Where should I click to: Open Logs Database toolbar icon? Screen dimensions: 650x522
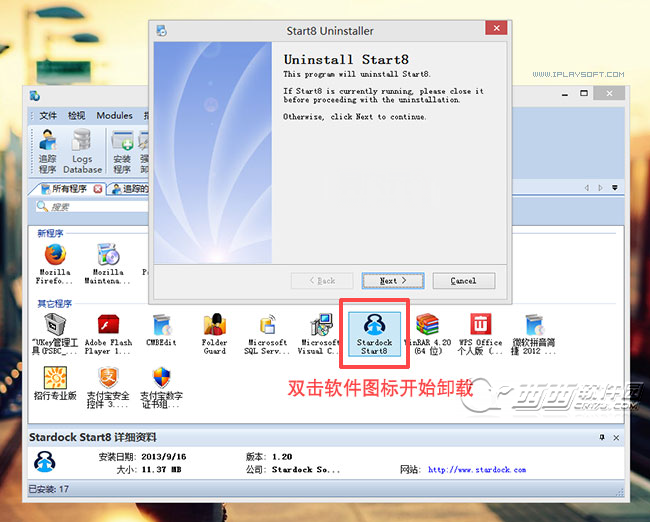pos(82,151)
